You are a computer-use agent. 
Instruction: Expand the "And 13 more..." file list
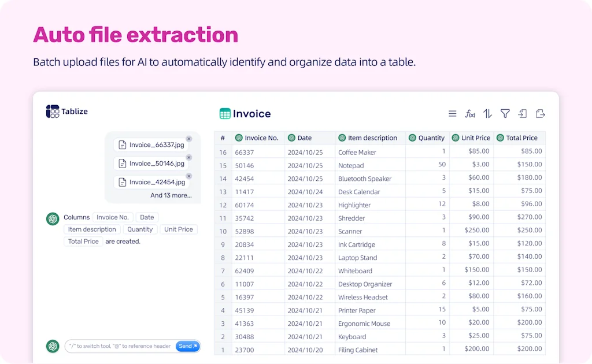click(171, 195)
